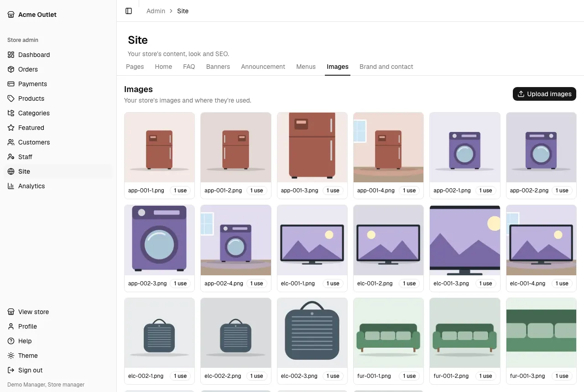
Task: Click the 1 use badge for app-001-2.png
Action: (x=257, y=191)
